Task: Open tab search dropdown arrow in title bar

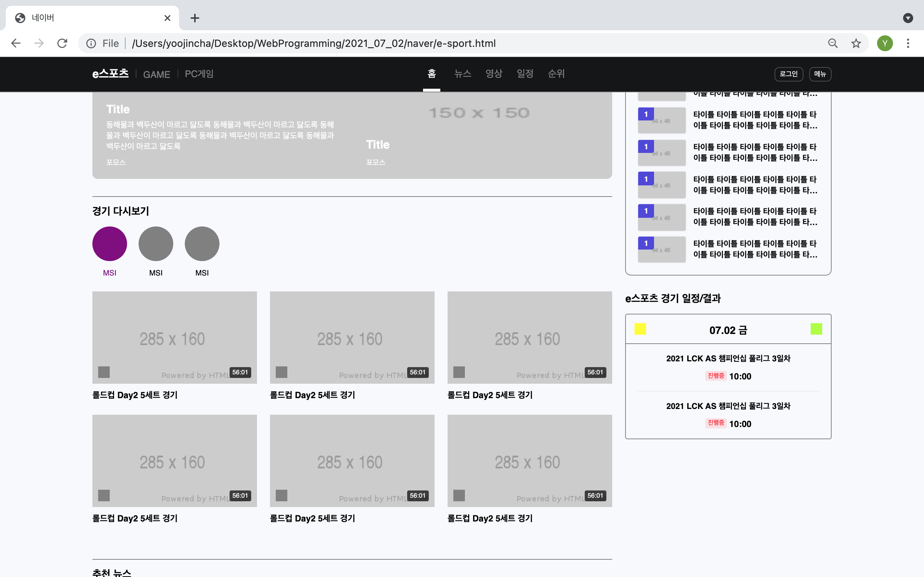Action: (908, 18)
